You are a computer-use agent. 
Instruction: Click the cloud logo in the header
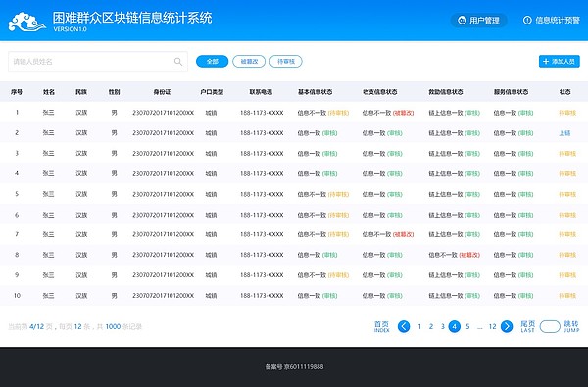coord(27,22)
